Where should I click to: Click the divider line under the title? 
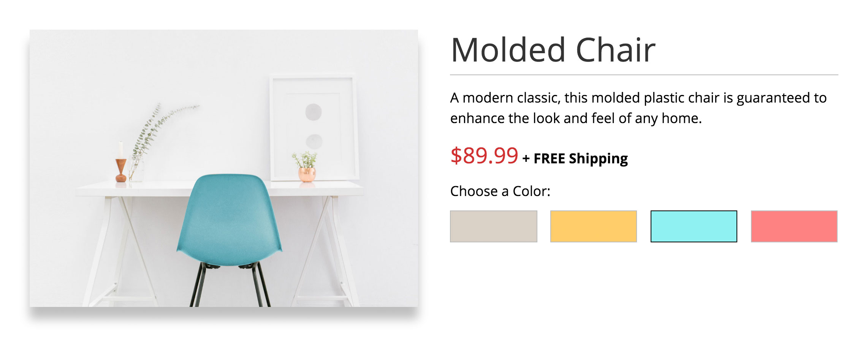(644, 75)
